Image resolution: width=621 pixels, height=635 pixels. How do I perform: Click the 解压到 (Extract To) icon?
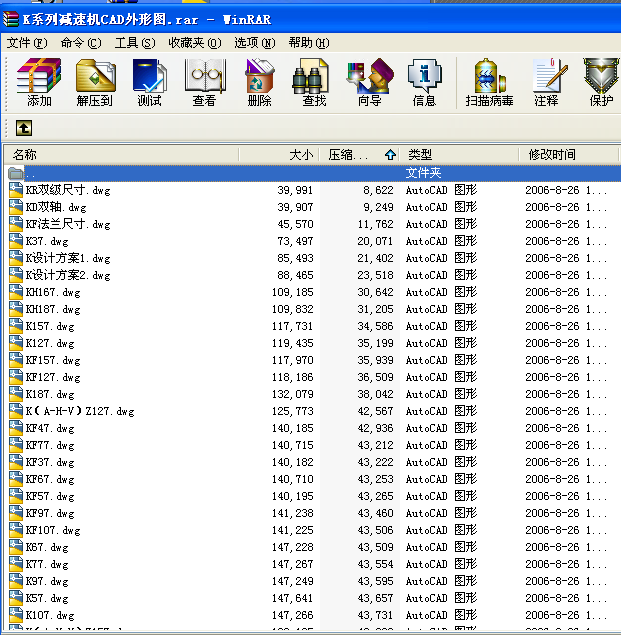(x=95, y=82)
